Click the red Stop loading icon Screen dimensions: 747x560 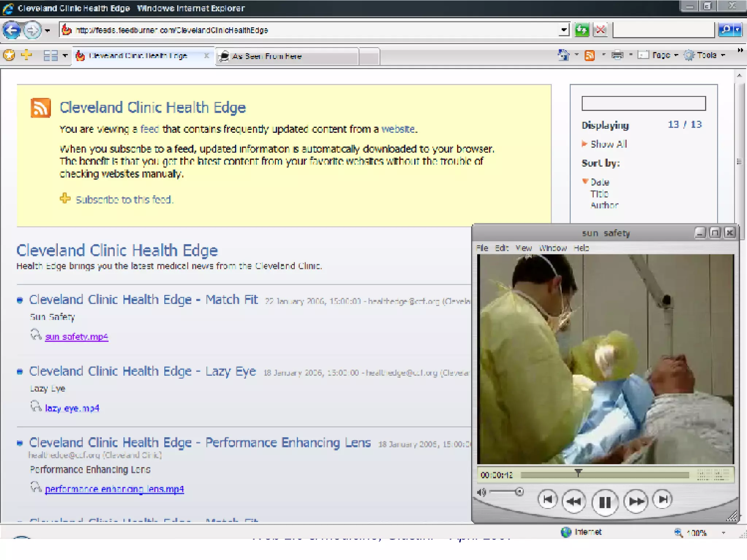coord(600,30)
